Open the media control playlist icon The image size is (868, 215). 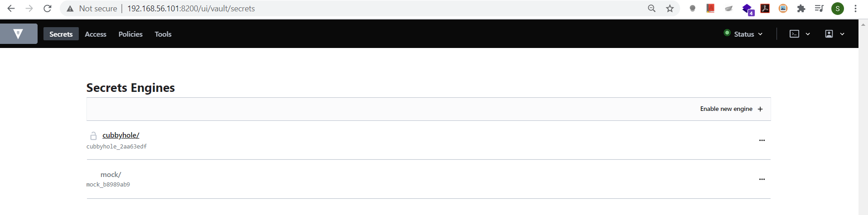(x=819, y=9)
